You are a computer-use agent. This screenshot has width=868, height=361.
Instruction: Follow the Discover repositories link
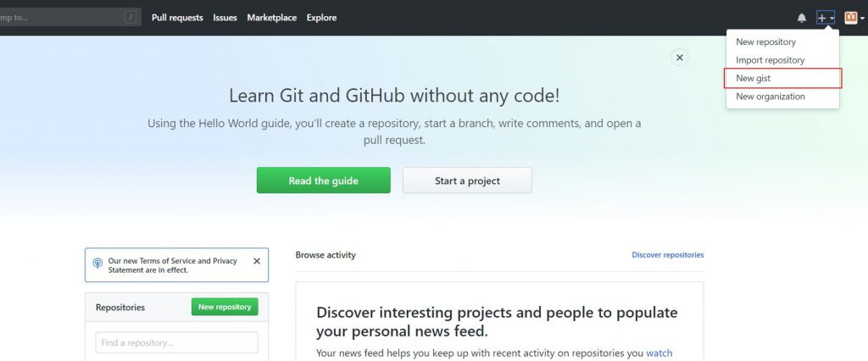tap(667, 255)
